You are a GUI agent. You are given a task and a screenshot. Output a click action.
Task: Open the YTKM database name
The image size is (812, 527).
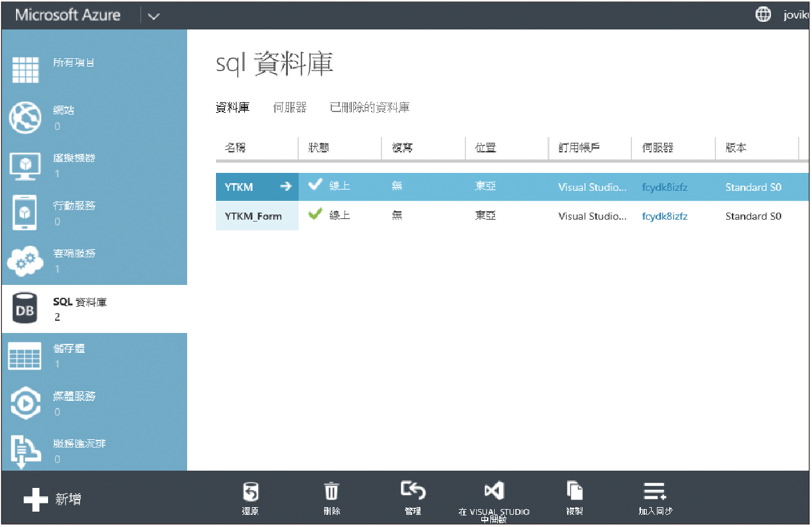tap(239, 188)
